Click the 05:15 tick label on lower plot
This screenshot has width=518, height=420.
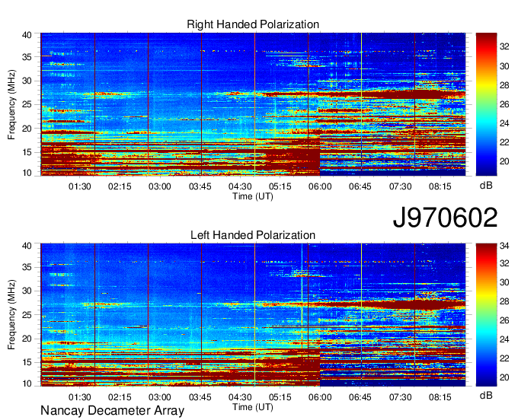click(x=280, y=397)
